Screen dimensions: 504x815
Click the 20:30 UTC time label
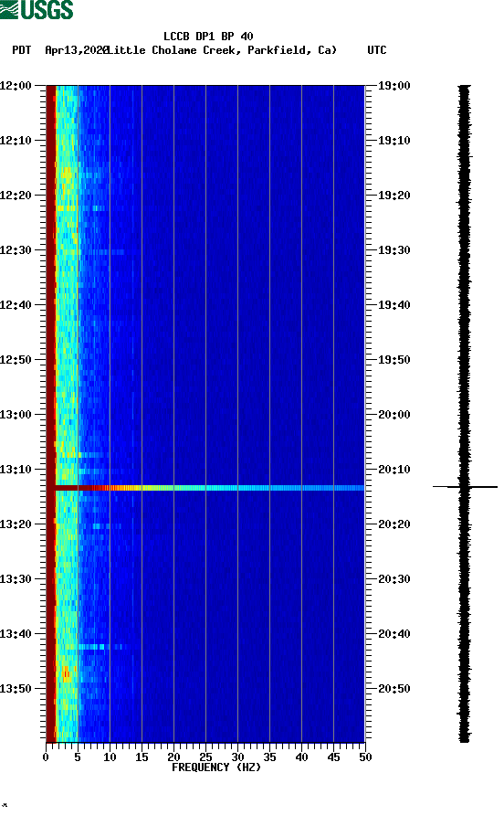(x=394, y=579)
